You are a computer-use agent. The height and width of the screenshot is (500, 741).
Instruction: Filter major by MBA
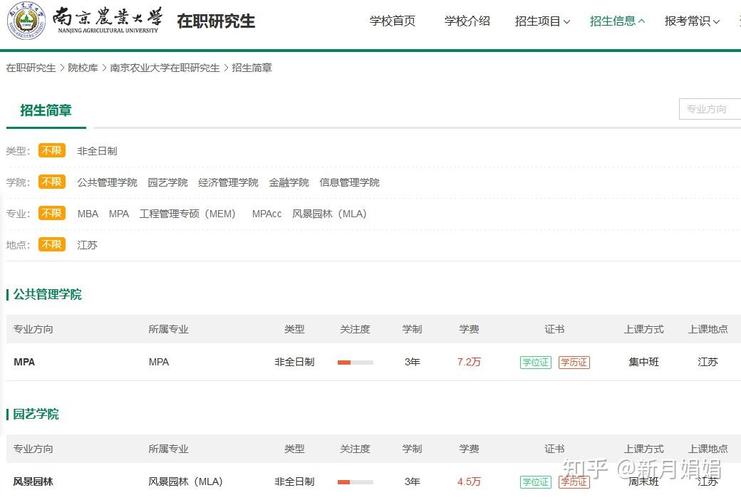pyautogui.click(x=88, y=214)
